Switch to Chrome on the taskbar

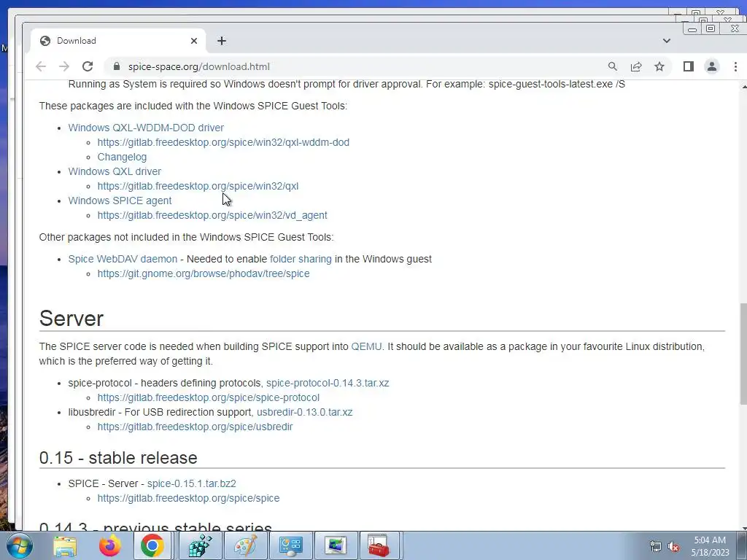click(152, 545)
